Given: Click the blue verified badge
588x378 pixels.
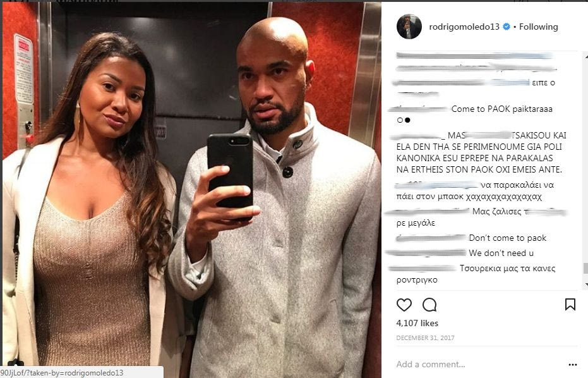Looking at the screenshot, I should pyautogui.click(x=507, y=27).
